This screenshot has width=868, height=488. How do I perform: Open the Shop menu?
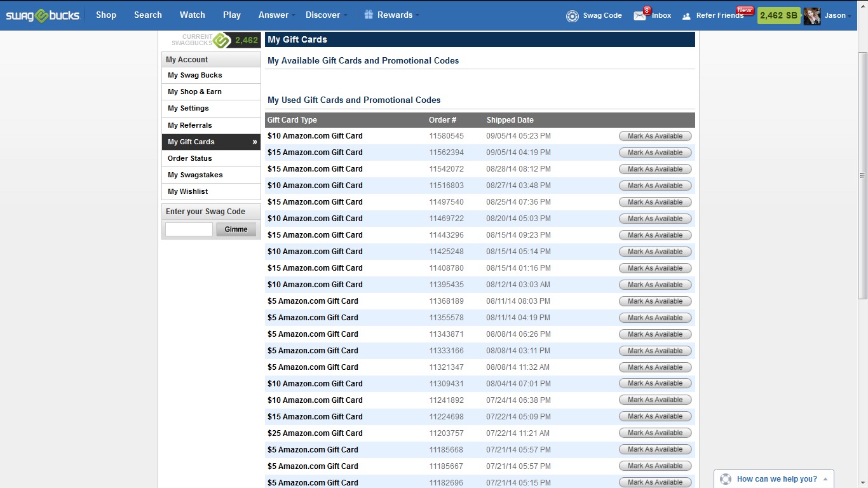(106, 15)
